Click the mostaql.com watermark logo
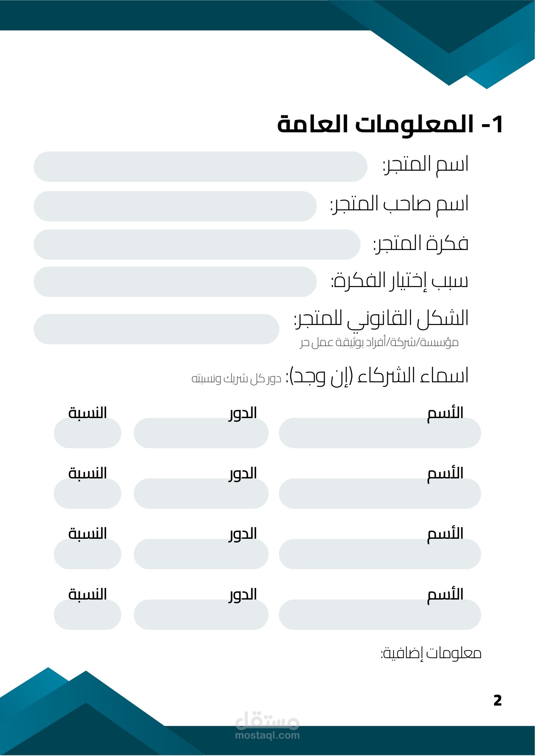The image size is (535, 756). coord(267,725)
